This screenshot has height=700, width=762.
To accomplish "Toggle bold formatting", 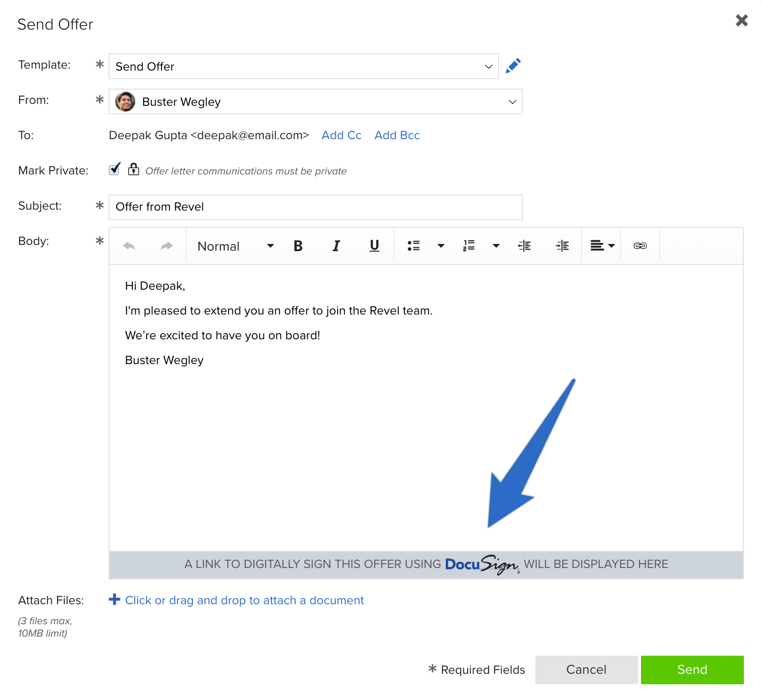I will coord(298,246).
